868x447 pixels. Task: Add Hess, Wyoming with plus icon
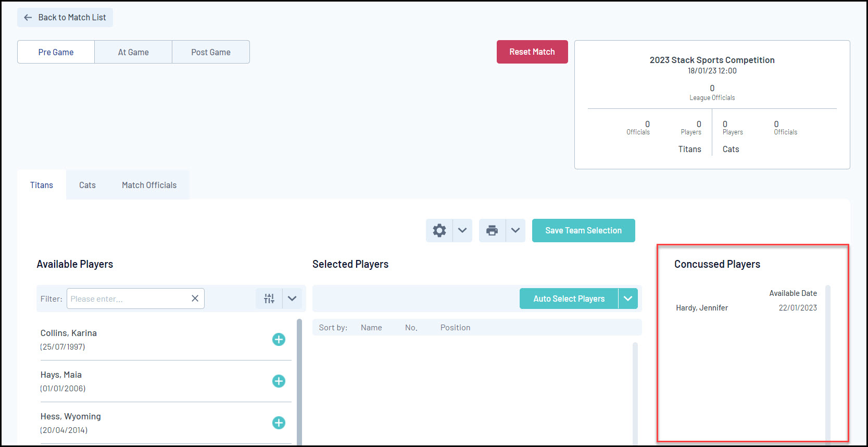[279, 423]
